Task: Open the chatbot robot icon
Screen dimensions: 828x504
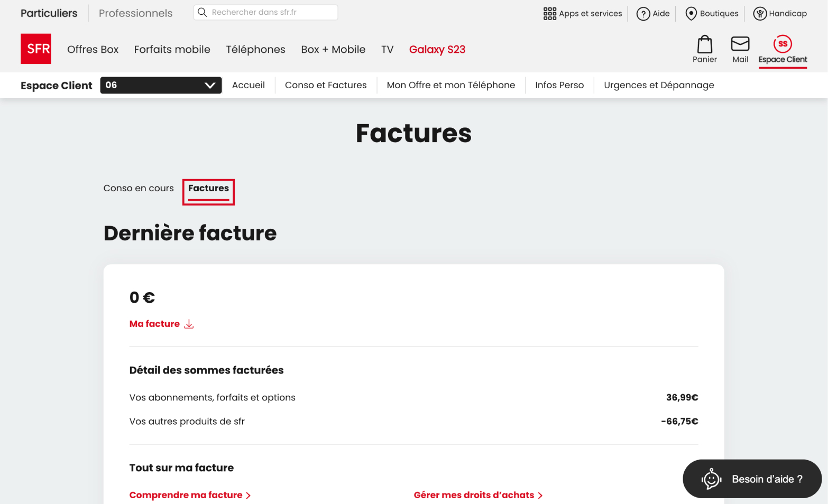Action: pyautogui.click(x=711, y=479)
